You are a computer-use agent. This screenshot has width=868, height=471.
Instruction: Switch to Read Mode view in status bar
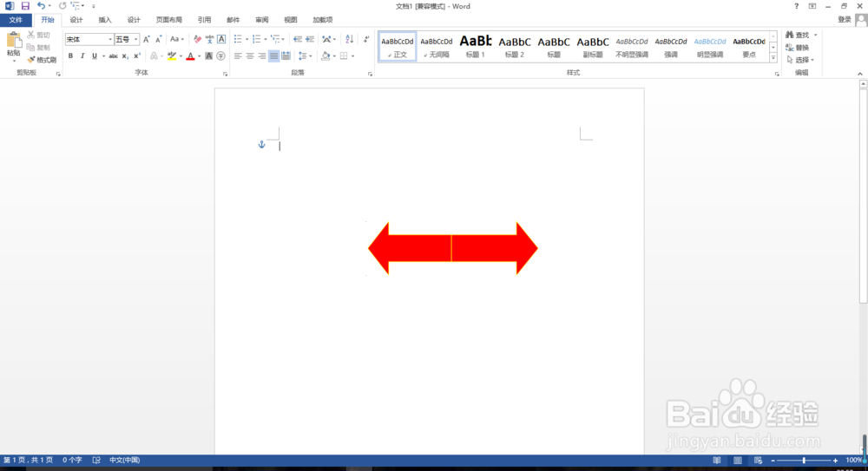tap(717, 461)
